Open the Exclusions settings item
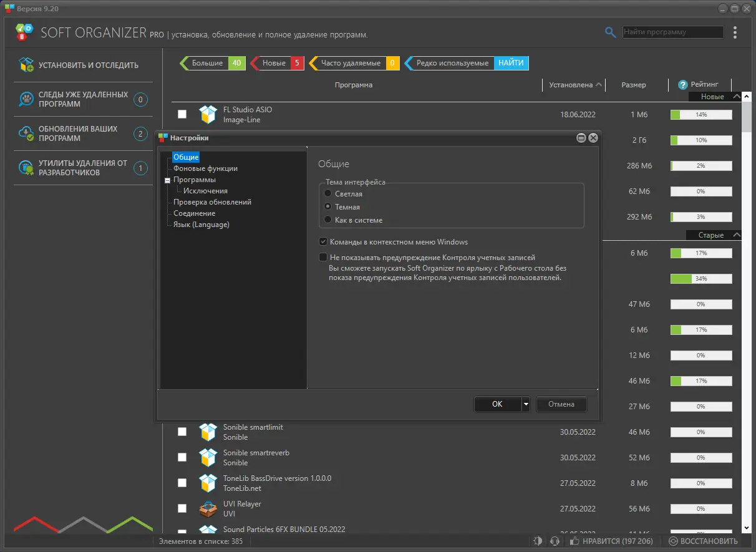756x552 pixels. 205,191
